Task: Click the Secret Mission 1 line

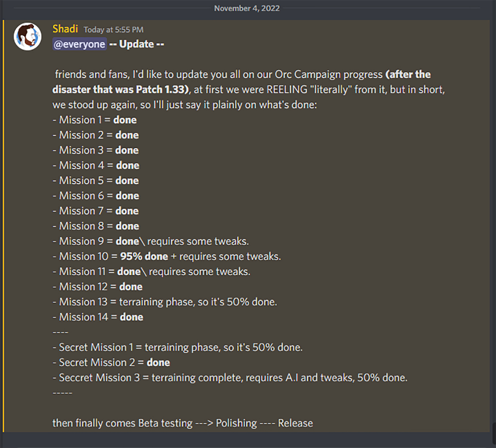Action: point(178,347)
